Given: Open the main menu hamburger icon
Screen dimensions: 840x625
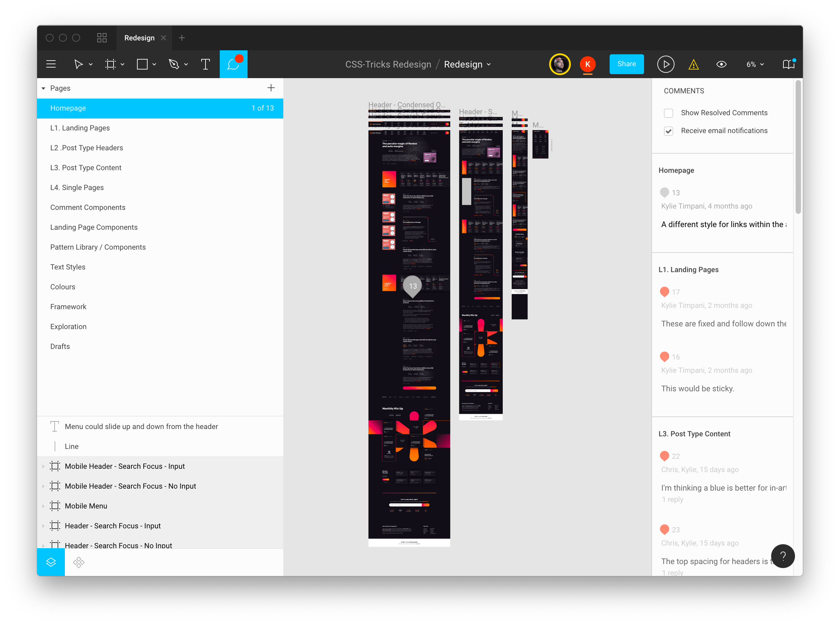Looking at the screenshot, I should click(x=51, y=64).
